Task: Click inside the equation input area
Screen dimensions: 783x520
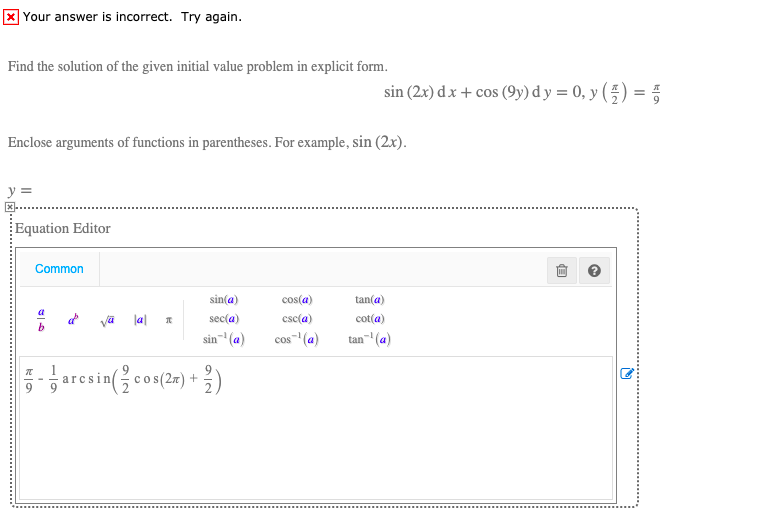Action: click(x=316, y=428)
